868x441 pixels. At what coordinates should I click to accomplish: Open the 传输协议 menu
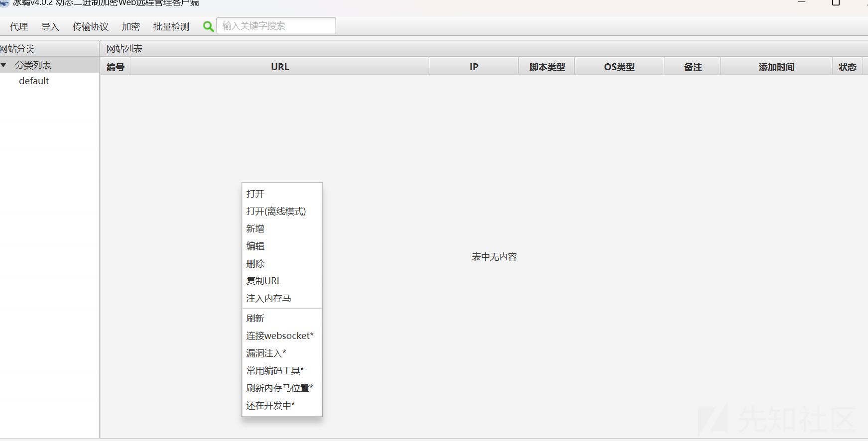(x=91, y=26)
